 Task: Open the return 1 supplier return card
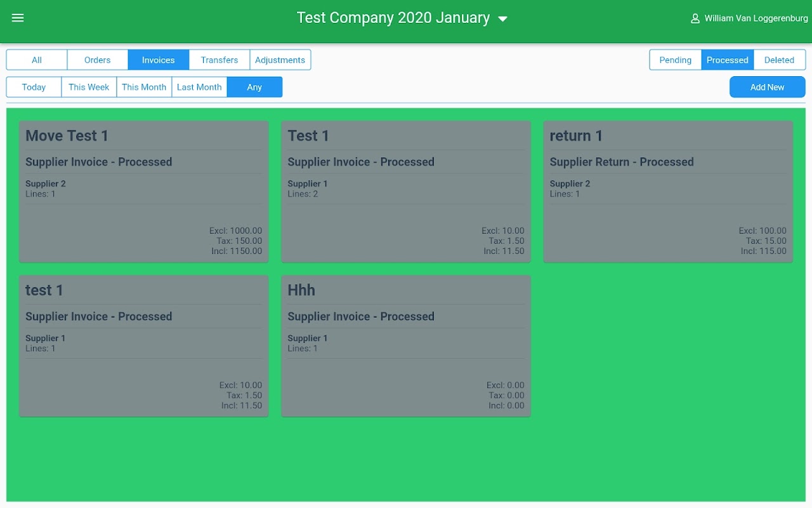pyautogui.click(x=668, y=192)
